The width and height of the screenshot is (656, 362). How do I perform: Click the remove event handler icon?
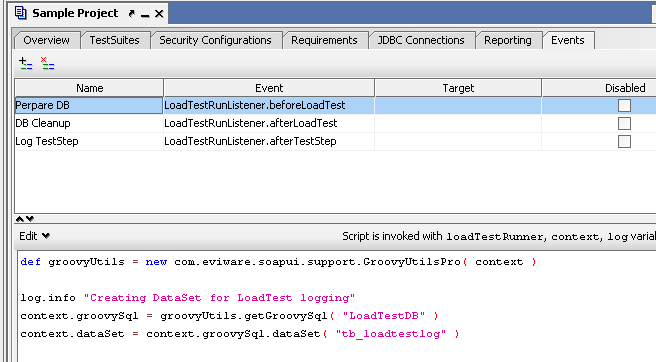(47, 64)
